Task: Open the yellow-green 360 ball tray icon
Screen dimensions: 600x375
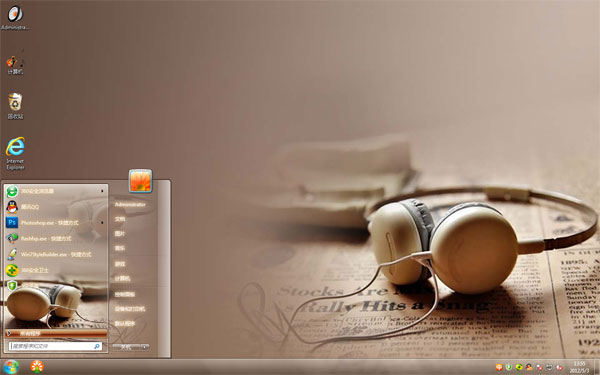Action: click(x=518, y=367)
